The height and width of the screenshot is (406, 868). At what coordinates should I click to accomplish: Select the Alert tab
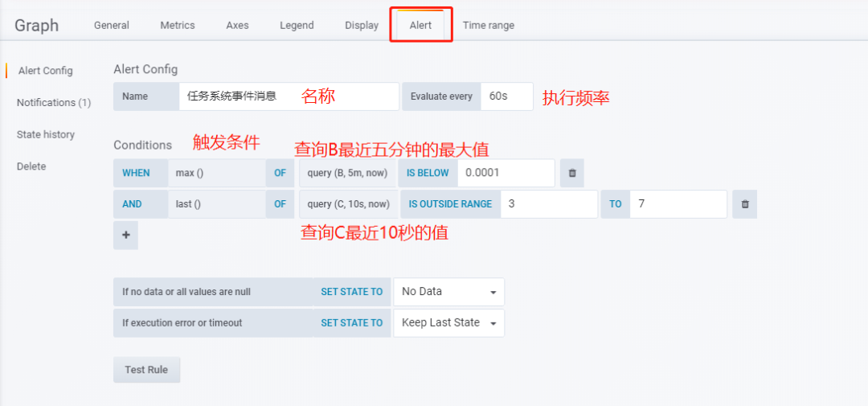[x=420, y=26]
